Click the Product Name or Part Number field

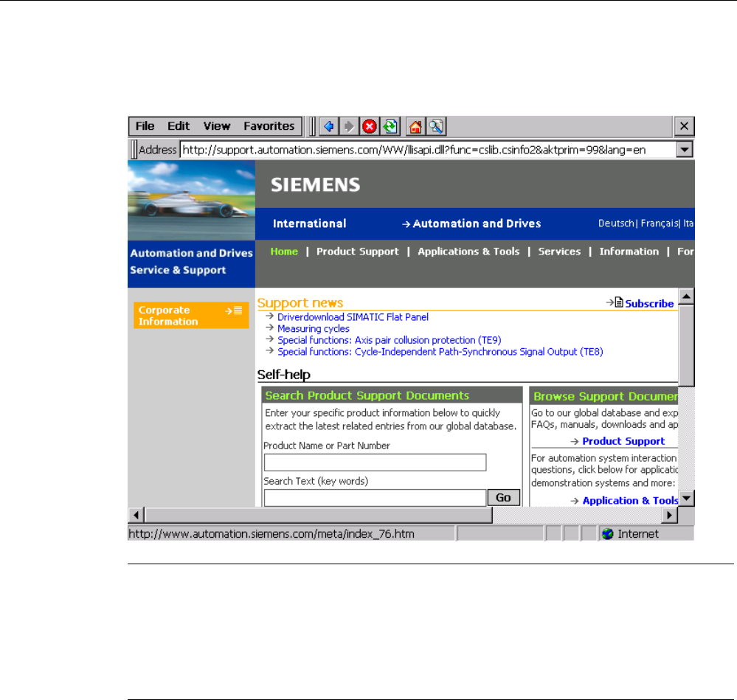375,462
